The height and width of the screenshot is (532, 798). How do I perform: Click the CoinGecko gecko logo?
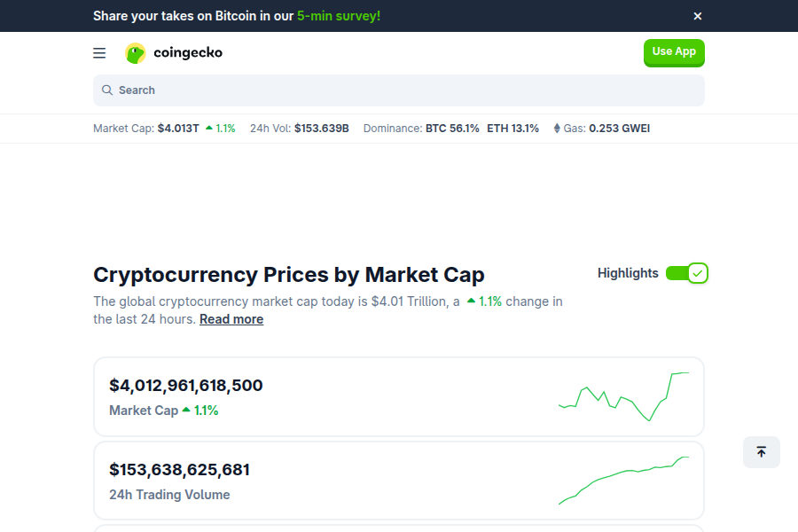(135, 52)
